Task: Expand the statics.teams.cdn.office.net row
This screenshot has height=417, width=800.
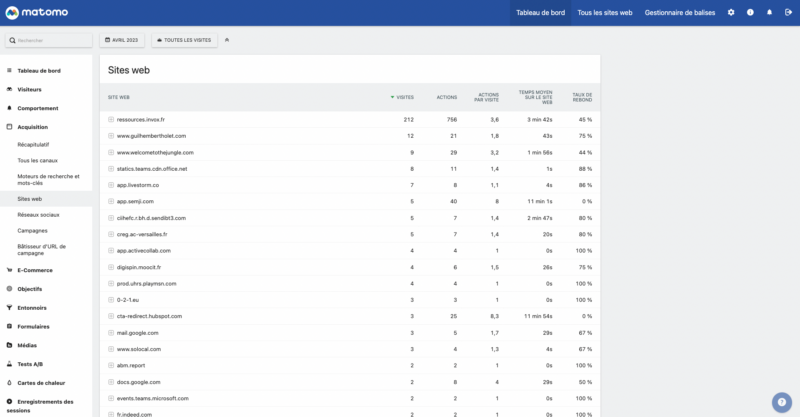Action: click(111, 168)
